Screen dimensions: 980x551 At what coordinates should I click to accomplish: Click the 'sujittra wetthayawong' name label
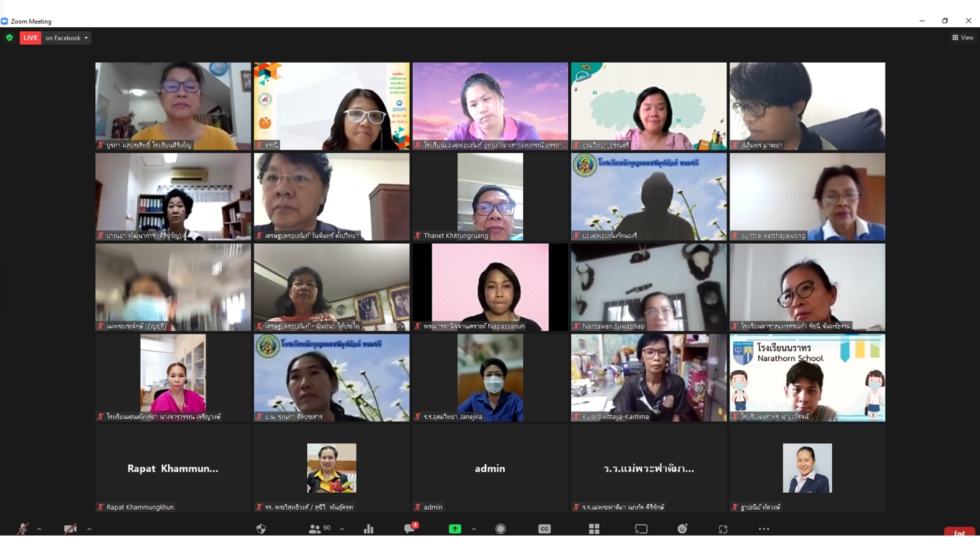(773, 236)
